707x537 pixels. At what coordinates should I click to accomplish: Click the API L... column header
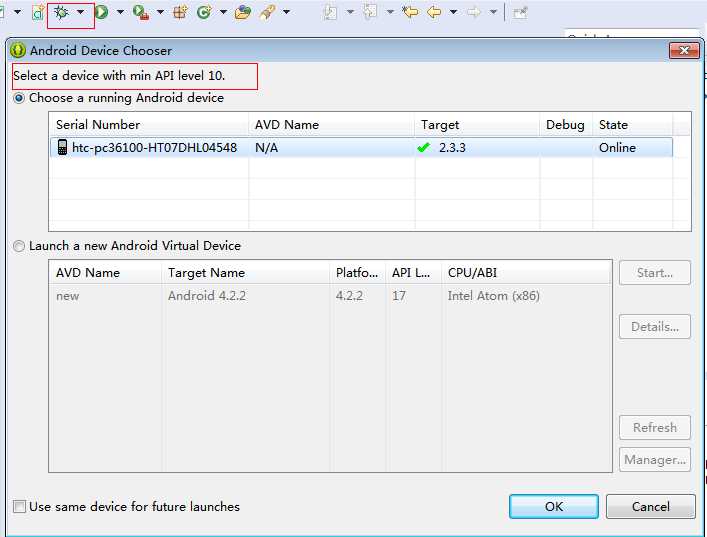tap(414, 272)
